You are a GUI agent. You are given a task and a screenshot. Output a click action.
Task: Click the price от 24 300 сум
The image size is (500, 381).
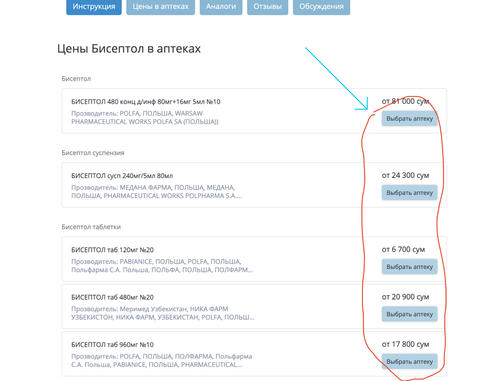pos(405,175)
